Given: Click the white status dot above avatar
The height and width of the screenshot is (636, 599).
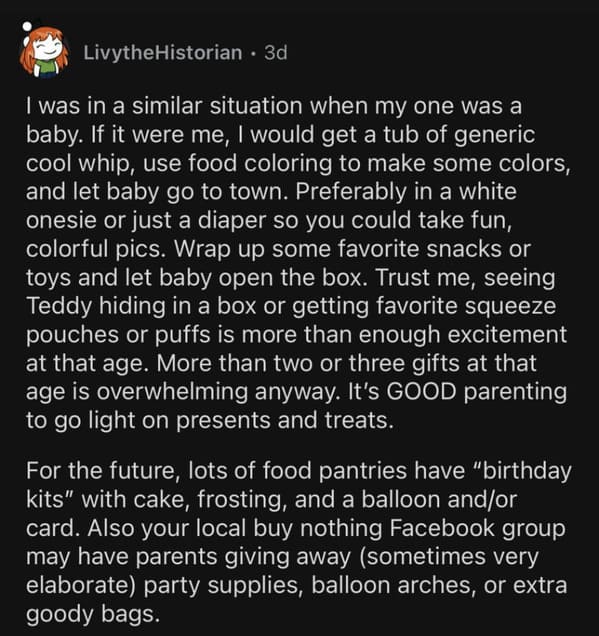Looking at the screenshot, I should (27, 27).
